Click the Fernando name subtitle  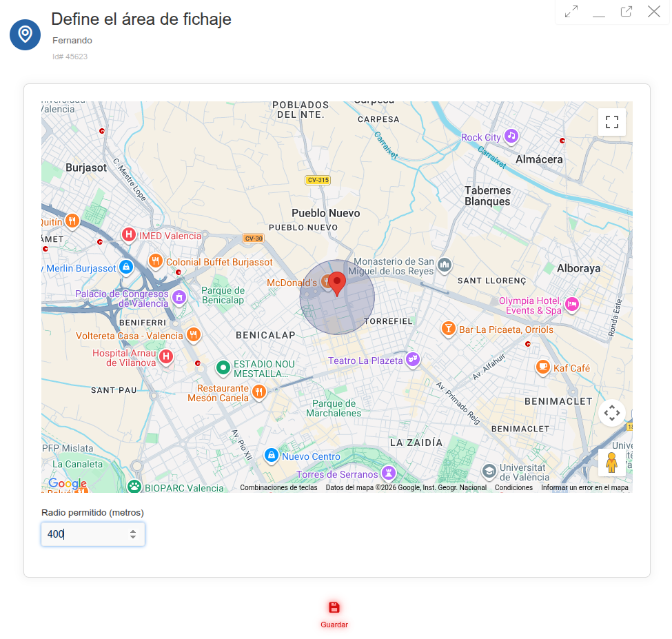72,40
